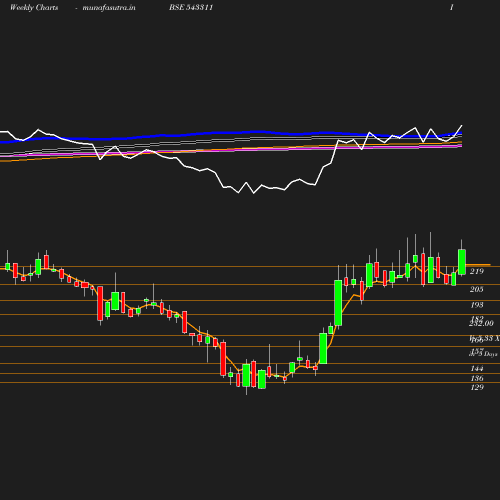500x500 pixels.
Task: Click the "Days" label on price axis
Action: point(491,354)
